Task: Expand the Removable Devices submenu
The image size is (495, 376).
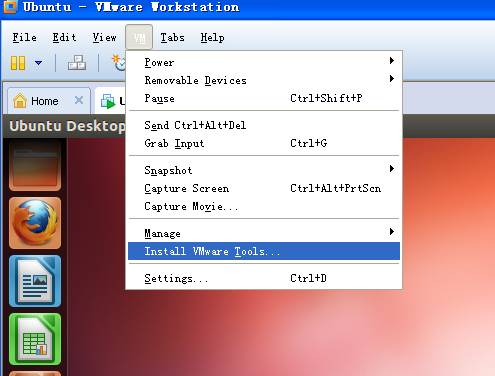Action: tap(264, 80)
